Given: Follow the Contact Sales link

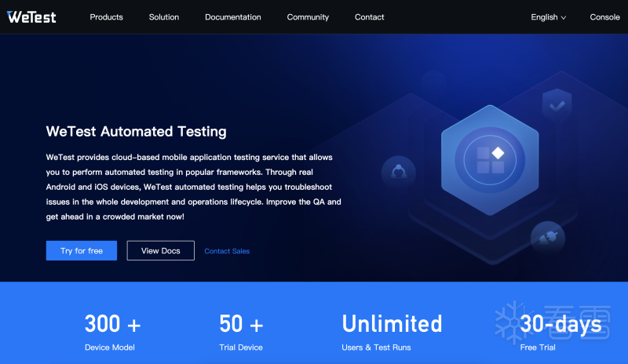Looking at the screenshot, I should click(227, 251).
